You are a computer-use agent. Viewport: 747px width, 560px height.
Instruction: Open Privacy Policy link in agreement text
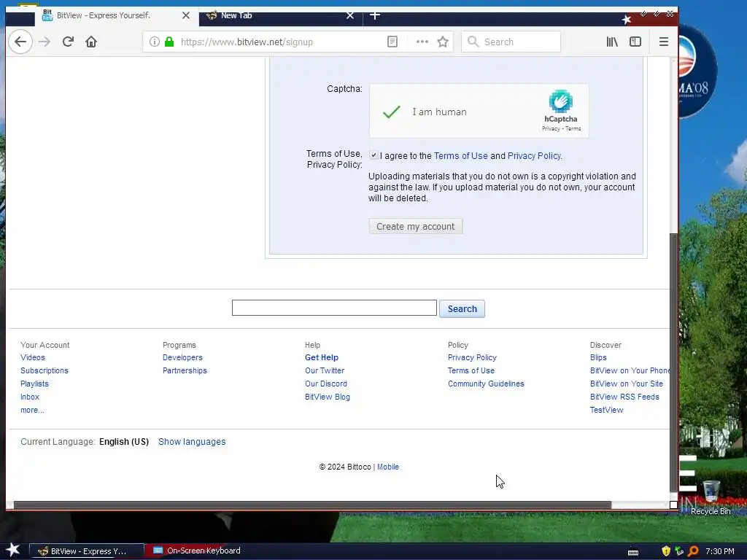[x=534, y=156]
